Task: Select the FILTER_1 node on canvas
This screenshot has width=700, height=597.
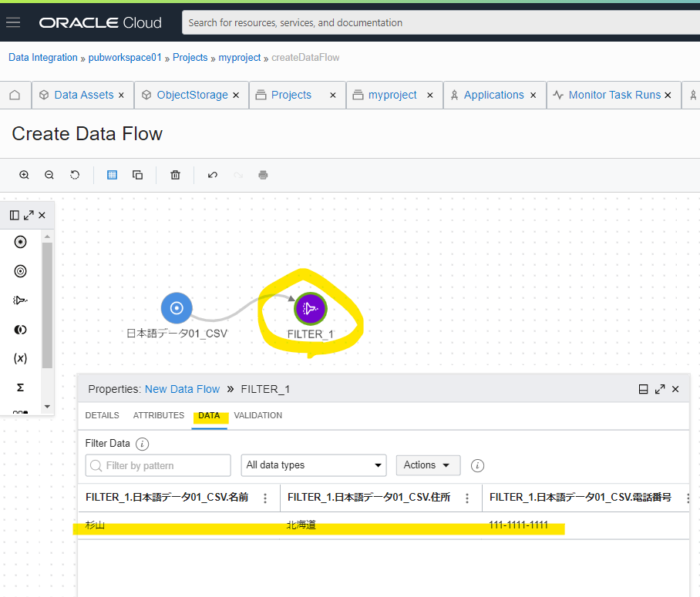Action: (x=310, y=308)
